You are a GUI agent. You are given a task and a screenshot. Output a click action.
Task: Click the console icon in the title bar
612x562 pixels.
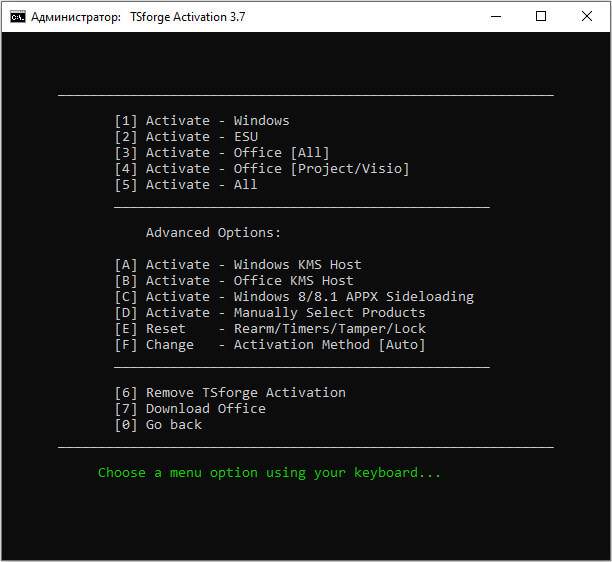click(x=17, y=17)
